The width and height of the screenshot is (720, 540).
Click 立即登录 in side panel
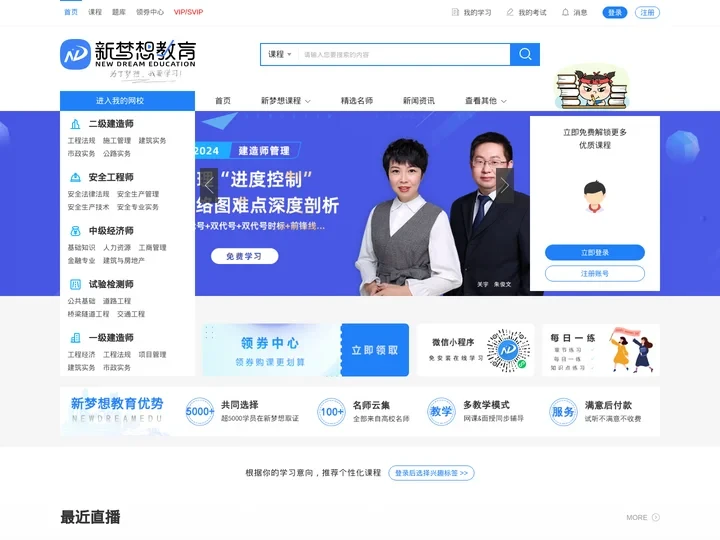coord(595,253)
